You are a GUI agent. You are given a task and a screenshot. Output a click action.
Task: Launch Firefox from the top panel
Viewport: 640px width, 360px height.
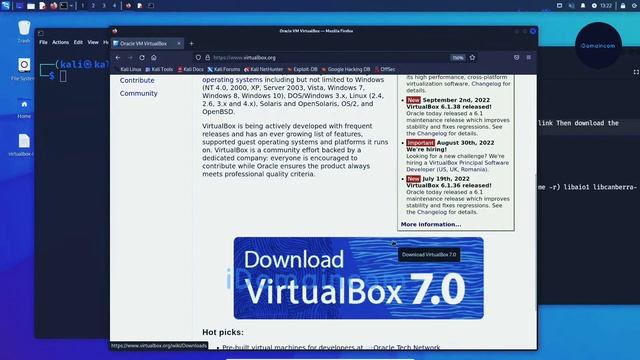click(x=53, y=6)
